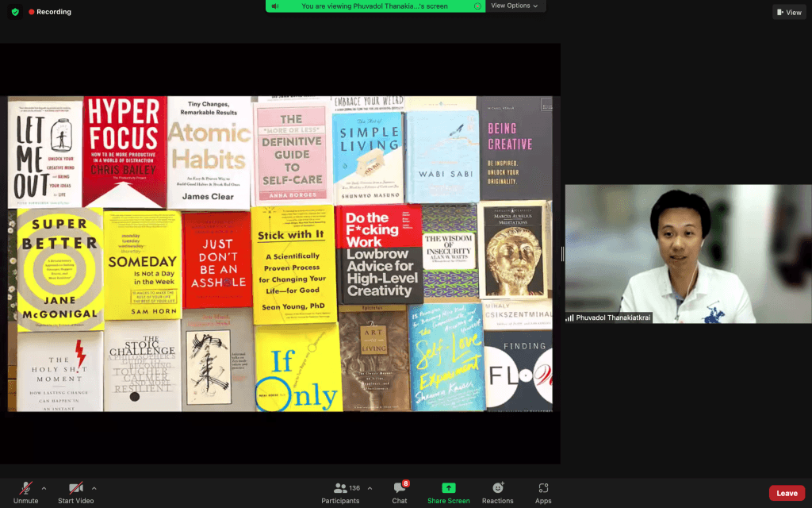This screenshot has height=508, width=812.
Task: Click the green encryption shield icon
Action: 15,12
